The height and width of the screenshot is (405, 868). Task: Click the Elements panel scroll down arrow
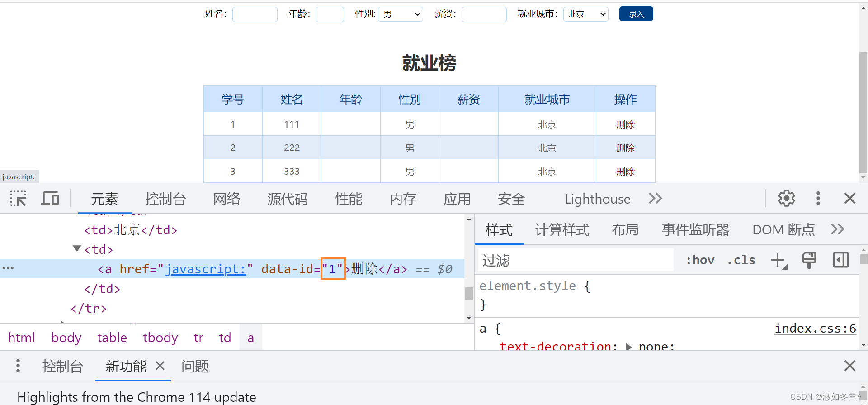click(x=469, y=318)
